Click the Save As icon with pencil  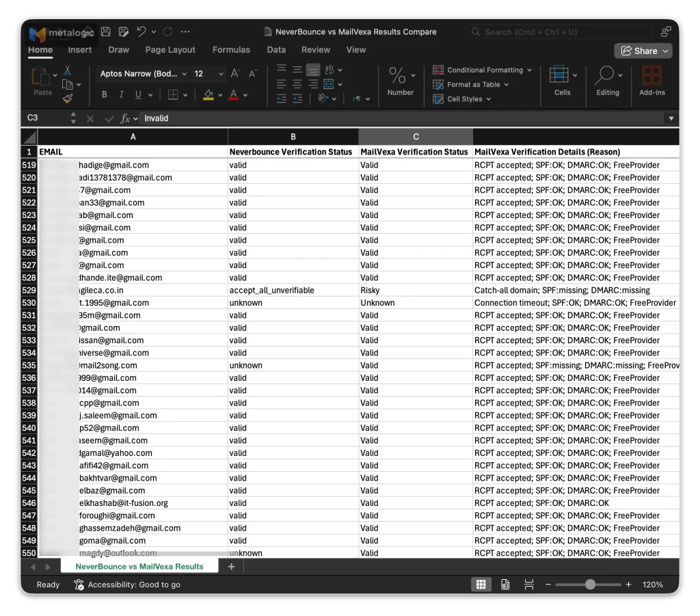(124, 31)
